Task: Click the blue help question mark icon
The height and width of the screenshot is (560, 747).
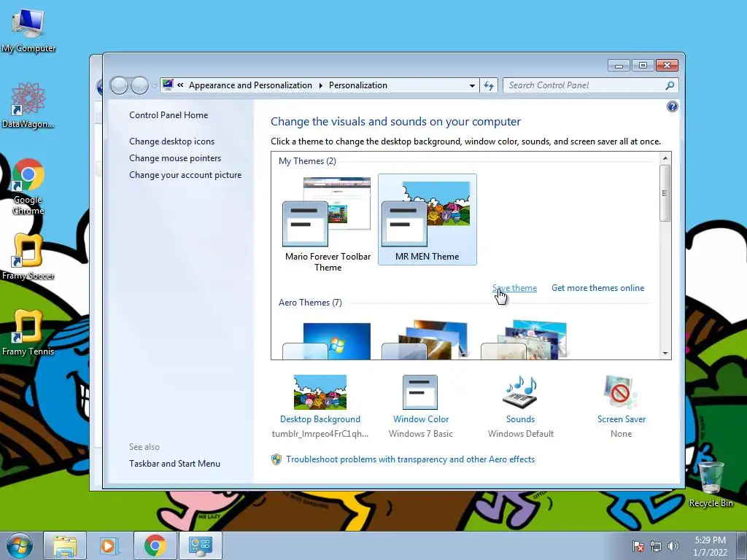Action: coord(672,106)
